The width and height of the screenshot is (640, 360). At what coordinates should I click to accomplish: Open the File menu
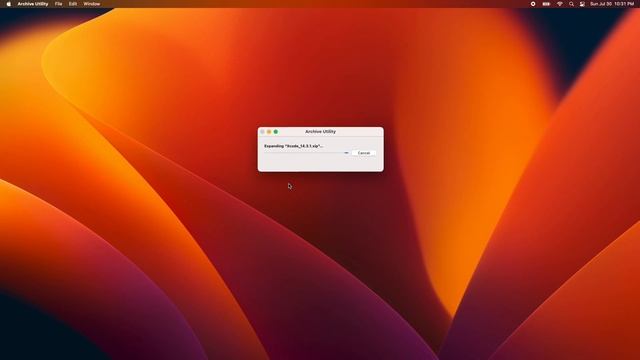(x=58, y=4)
